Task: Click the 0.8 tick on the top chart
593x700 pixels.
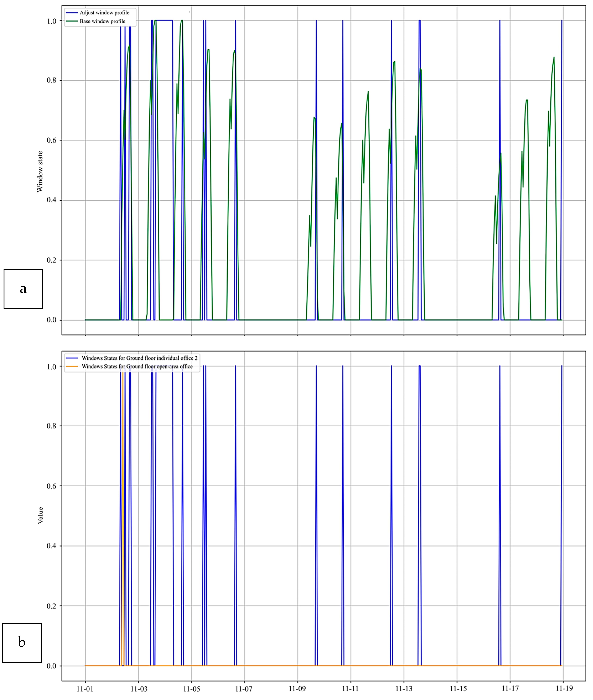Action: coord(51,81)
